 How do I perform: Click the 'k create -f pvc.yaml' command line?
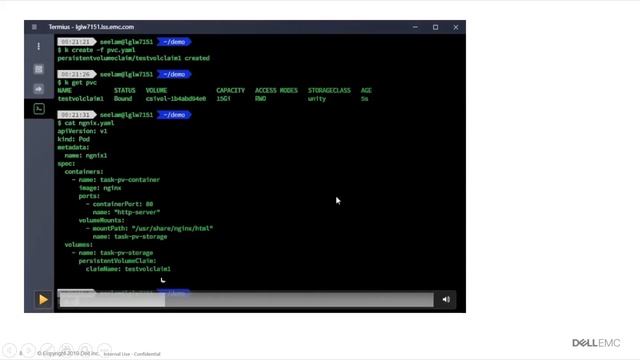pyautogui.click(x=96, y=50)
